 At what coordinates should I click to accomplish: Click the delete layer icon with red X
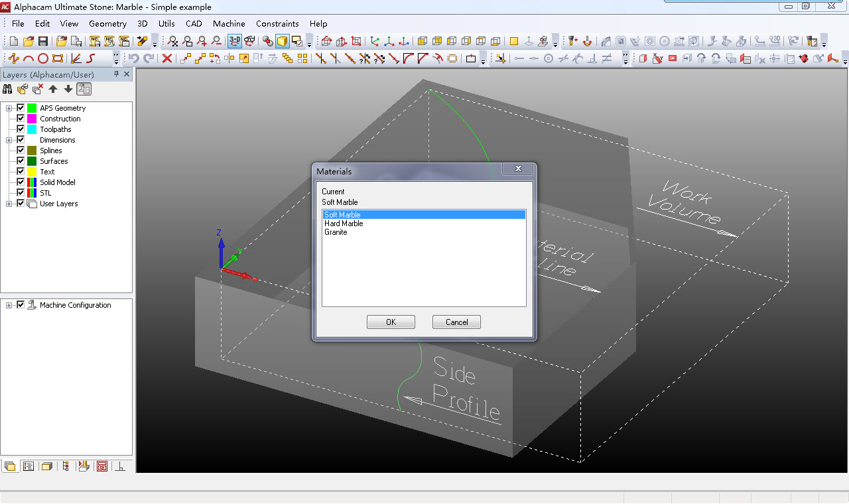coord(38,89)
